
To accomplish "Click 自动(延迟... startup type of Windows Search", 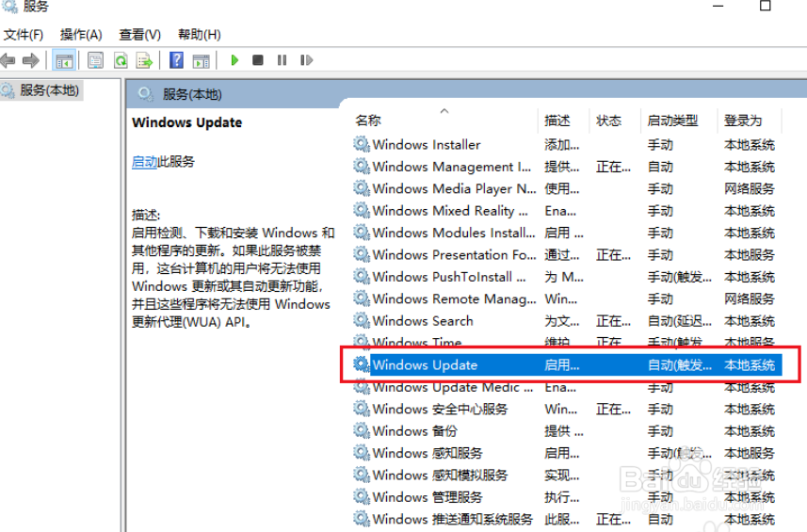I will [x=679, y=322].
